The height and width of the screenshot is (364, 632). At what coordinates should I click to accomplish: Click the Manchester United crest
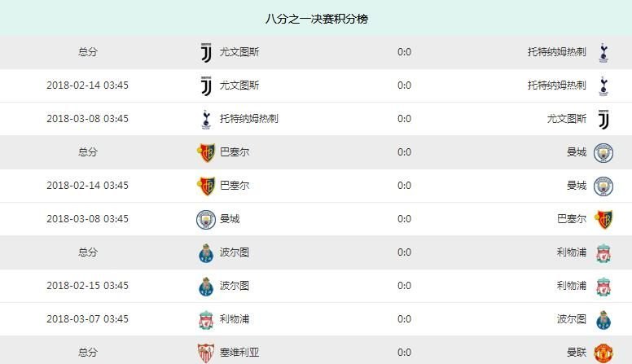(x=603, y=353)
